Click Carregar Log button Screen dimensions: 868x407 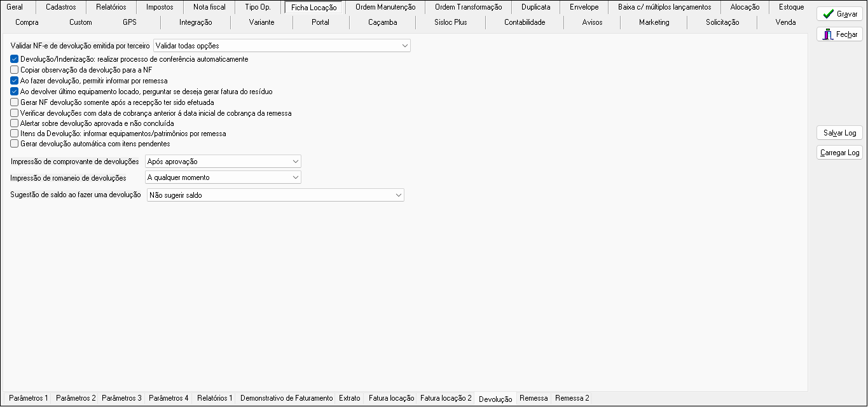tap(839, 153)
